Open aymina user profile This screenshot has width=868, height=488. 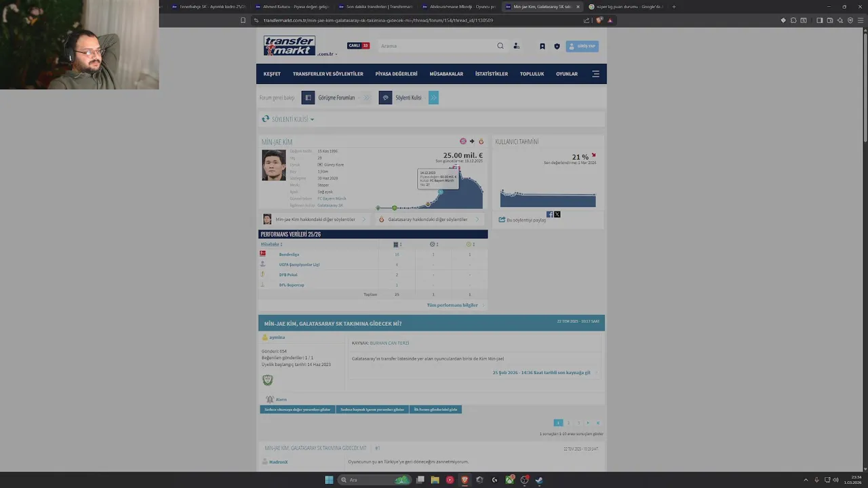coord(277,338)
